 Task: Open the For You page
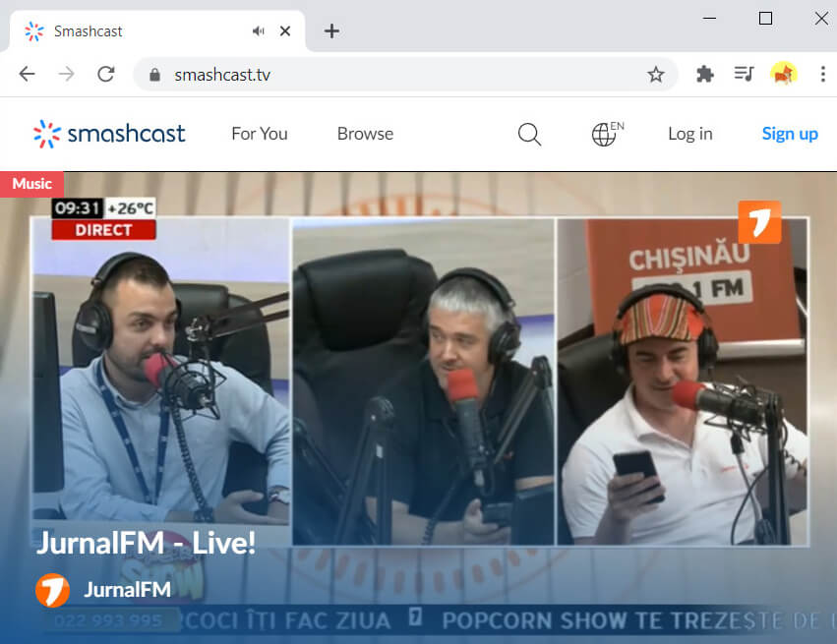[260, 134]
